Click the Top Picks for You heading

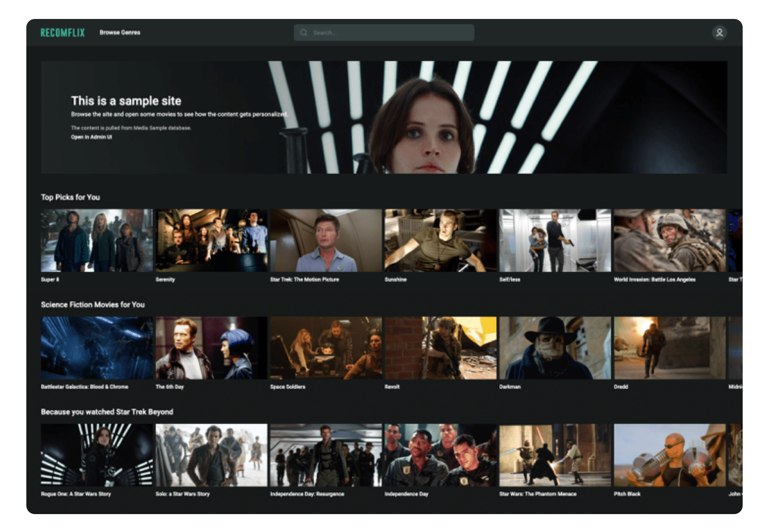71,197
